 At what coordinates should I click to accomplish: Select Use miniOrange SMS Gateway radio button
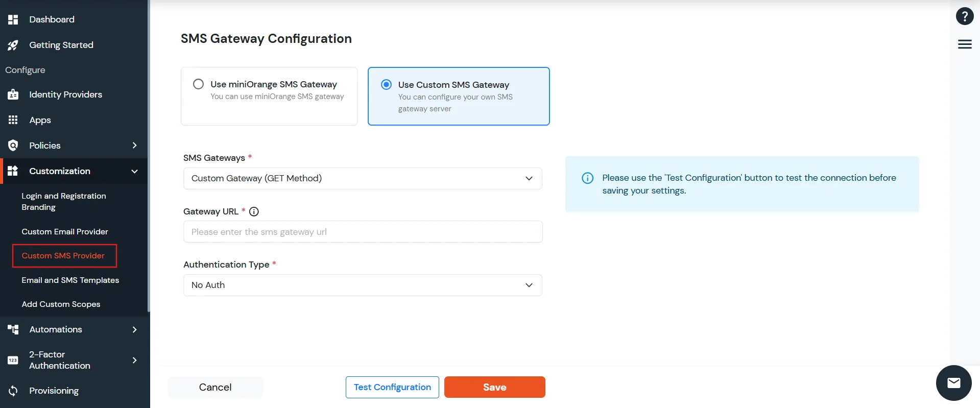[198, 84]
